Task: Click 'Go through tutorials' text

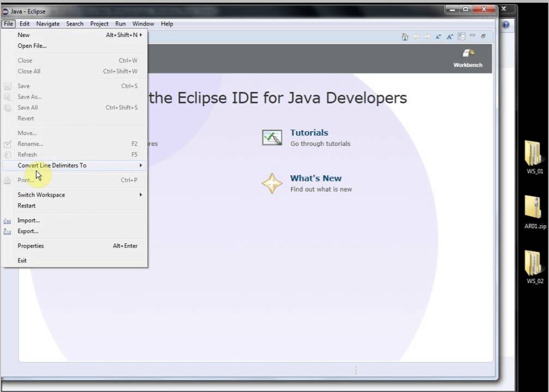Action: coord(320,144)
